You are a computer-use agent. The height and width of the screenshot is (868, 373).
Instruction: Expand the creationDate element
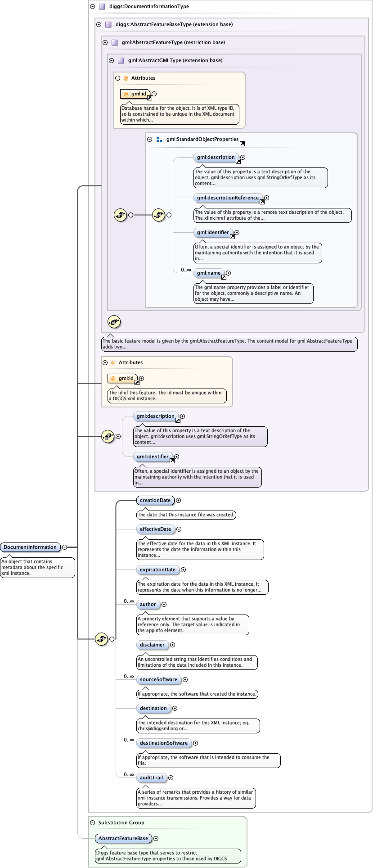tap(179, 500)
